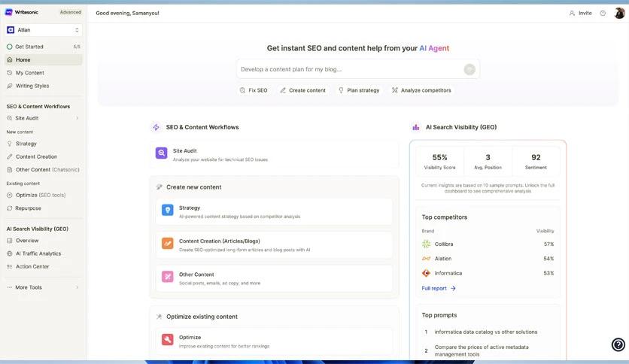Click the Site Audit purple icon
The width and height of the screenshot is (629, 364).
tap(162, 153)
